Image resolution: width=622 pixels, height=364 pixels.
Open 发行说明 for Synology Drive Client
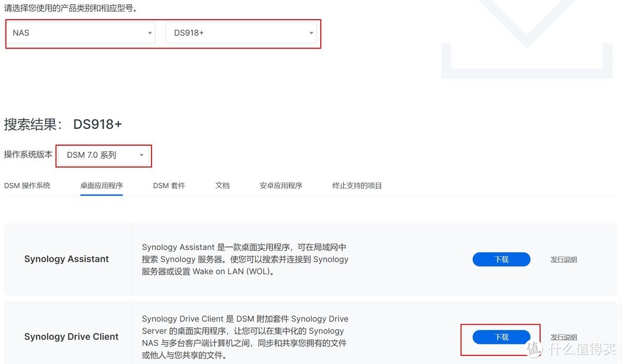click(564, 337)
